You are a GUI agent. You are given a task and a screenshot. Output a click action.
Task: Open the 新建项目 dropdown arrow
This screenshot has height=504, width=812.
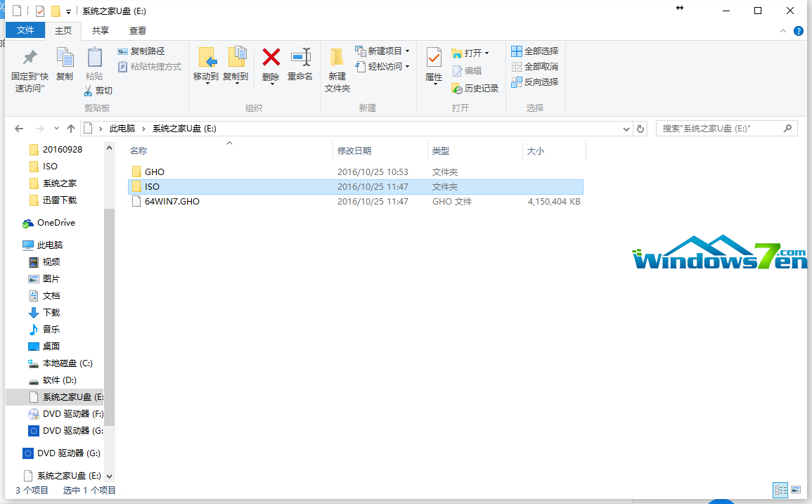(406, 51)
